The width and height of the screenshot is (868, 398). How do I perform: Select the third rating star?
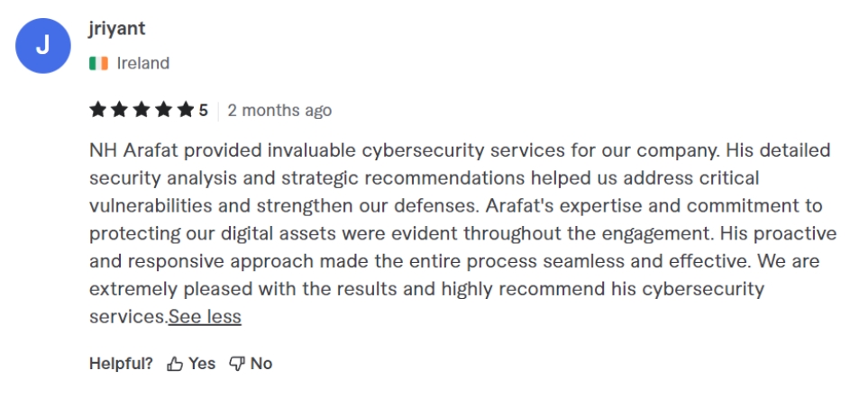pos(141,111)
